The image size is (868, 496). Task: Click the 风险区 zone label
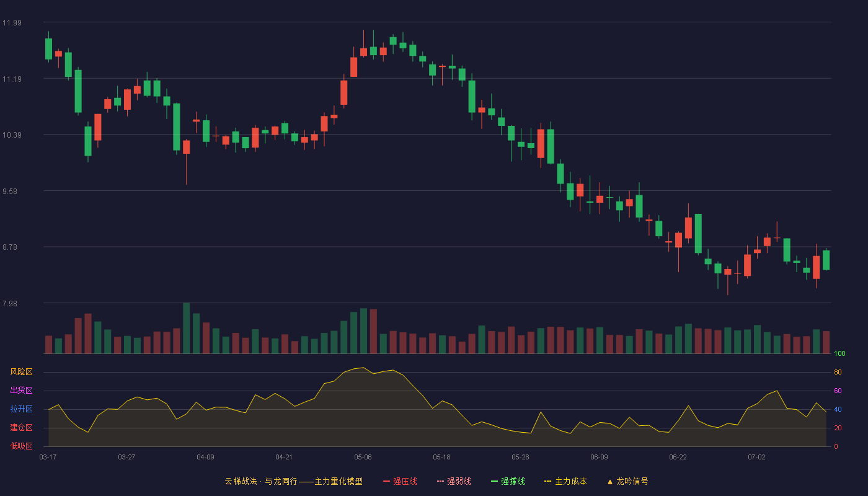pos(21,372)
